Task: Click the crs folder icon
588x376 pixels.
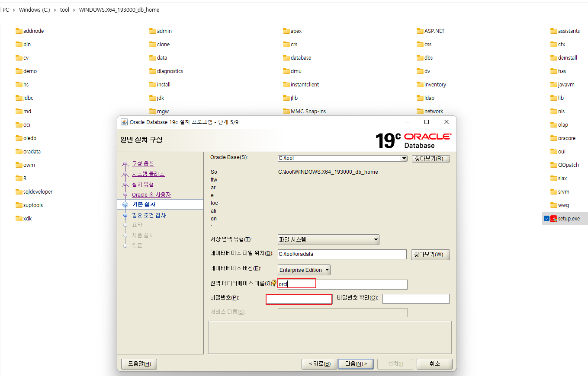Action: tap(286, 45)
